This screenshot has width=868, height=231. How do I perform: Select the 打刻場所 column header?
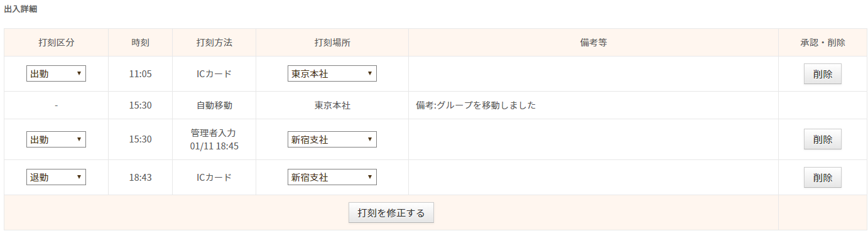pyautogui.click(x=332, y=43)
